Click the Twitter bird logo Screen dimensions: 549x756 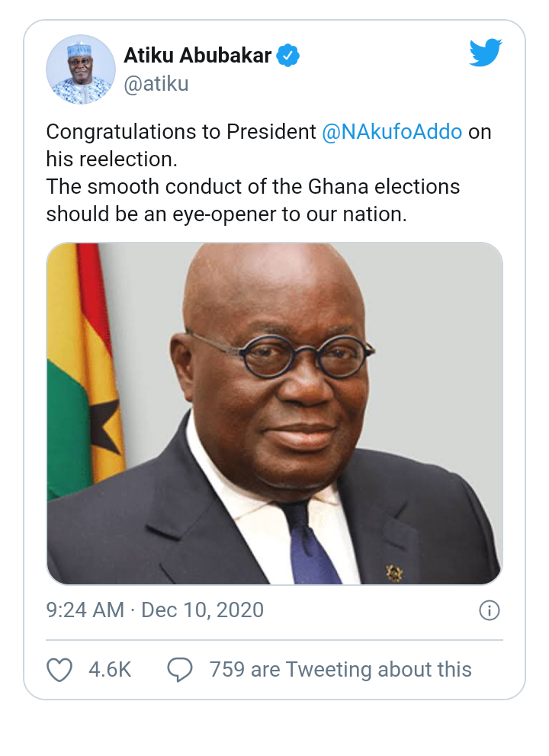[x=486, y=53]
